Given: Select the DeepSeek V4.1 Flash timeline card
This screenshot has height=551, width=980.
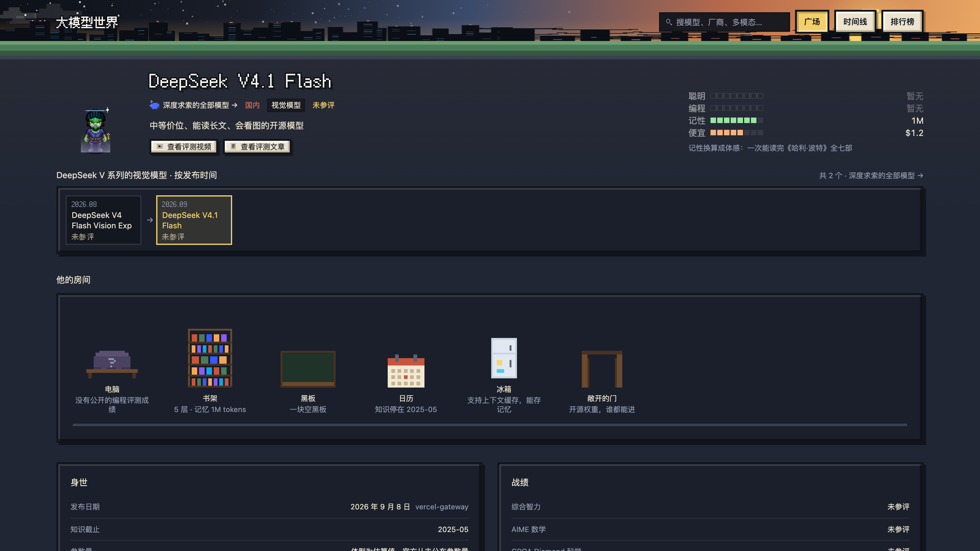Looking at the screenshot, I should pos(194,220).
